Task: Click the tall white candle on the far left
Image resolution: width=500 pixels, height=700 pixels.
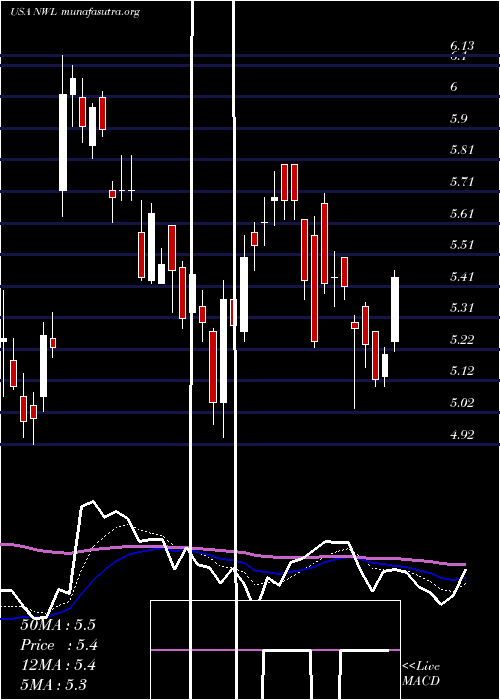Action: (63, 142)
